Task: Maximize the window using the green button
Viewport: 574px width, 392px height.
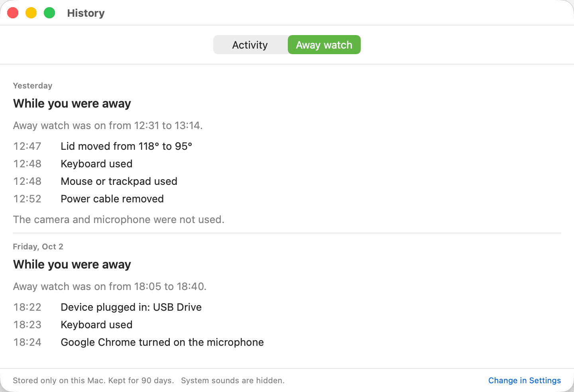Action: (x=49, y=13)
